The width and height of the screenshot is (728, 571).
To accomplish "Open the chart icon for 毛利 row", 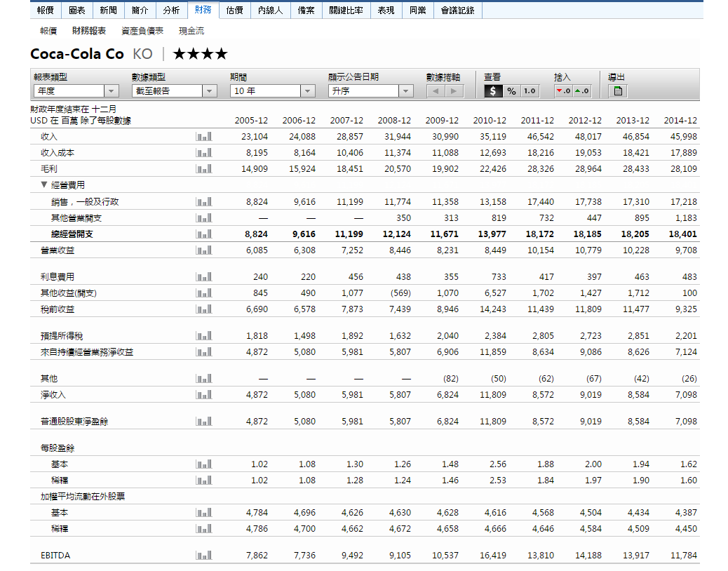I will (204, 169).
